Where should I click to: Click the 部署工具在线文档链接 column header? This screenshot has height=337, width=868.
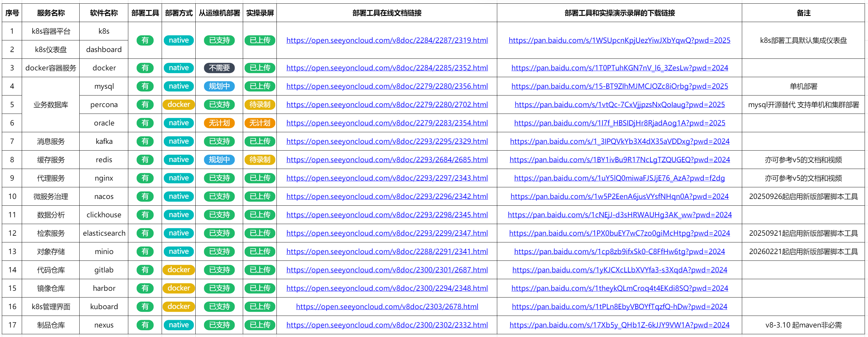[x=387, y=13]
